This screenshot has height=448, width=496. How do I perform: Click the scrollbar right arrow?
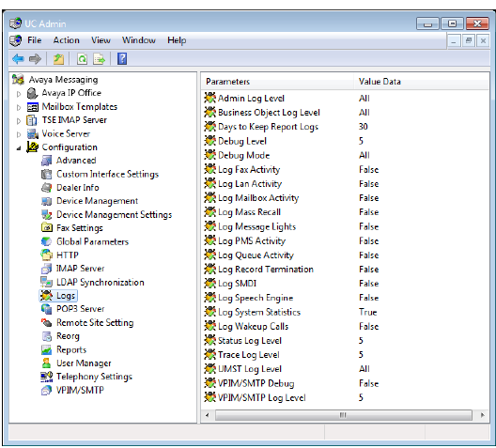point(482,415)
